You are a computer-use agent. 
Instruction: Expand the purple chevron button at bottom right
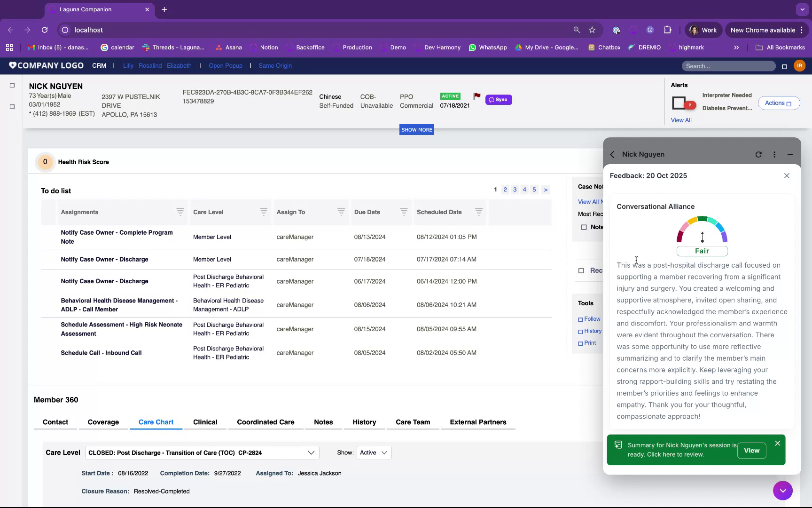(783, 490)
